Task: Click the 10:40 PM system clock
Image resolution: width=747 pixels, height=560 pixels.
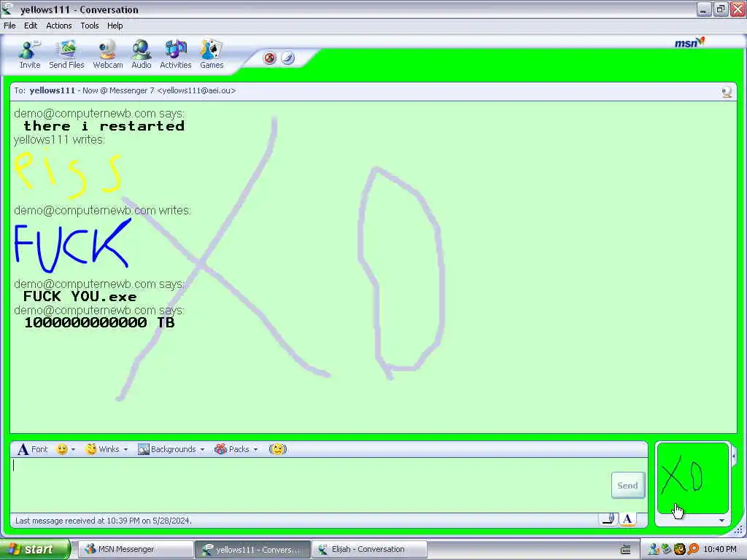Action: click(720, 550)
